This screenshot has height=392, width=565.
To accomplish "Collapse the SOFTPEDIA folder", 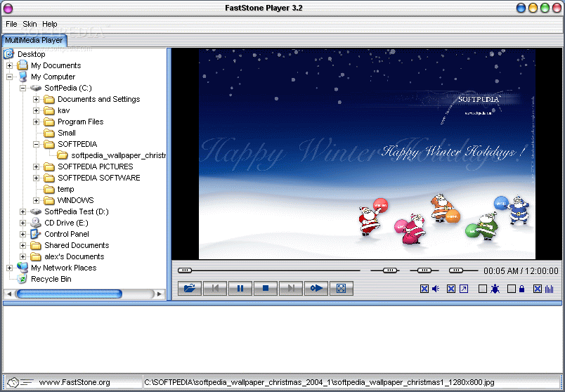I will [36, 144].
